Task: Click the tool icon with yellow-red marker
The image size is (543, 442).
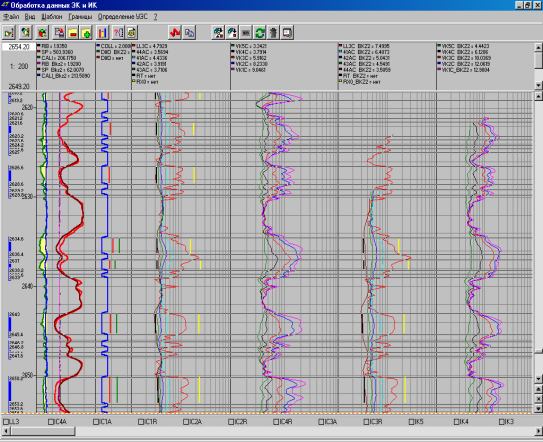Action: coord(218,33)
